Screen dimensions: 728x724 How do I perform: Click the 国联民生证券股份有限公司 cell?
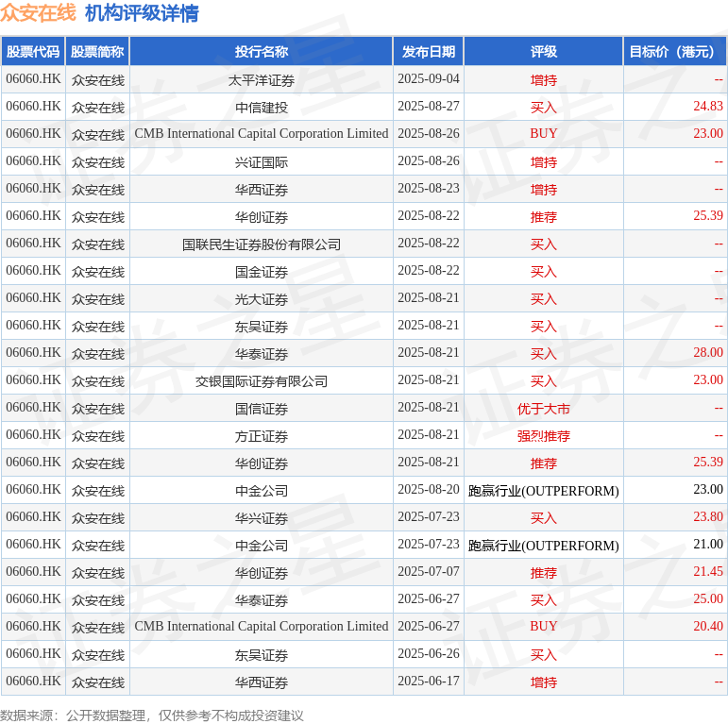[x=262, y=244]
